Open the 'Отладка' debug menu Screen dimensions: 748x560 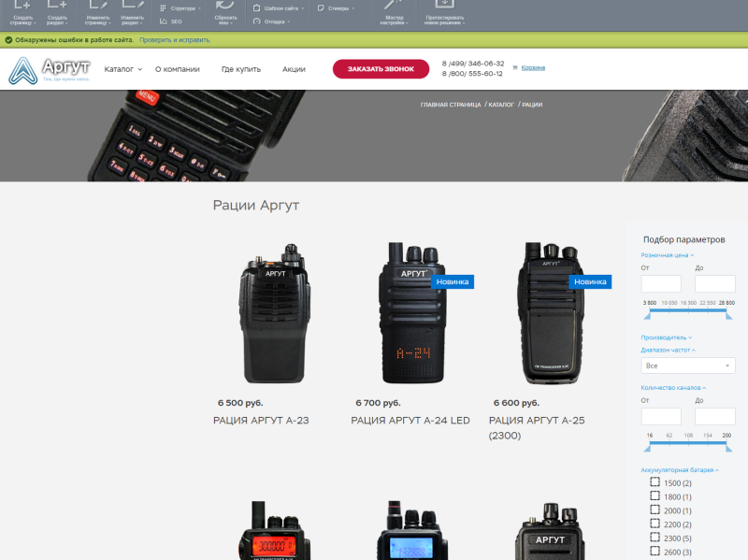click(271, 22)
